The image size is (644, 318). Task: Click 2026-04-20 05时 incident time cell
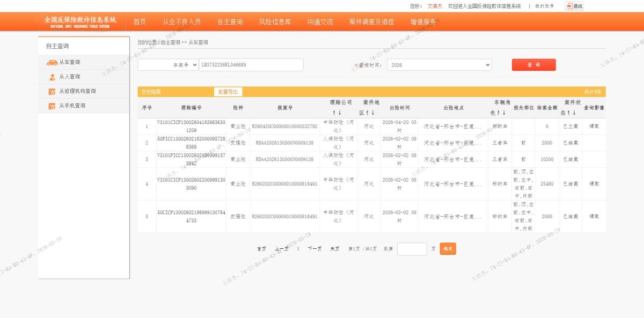coord(399,127)
